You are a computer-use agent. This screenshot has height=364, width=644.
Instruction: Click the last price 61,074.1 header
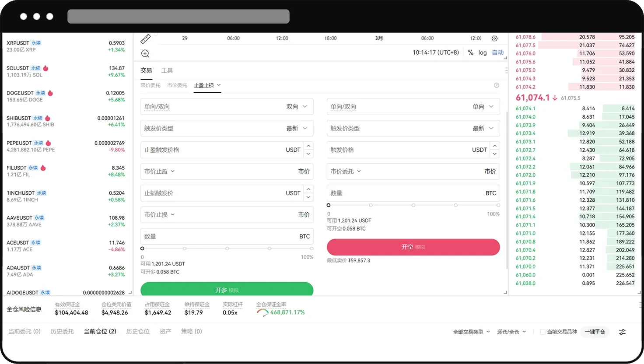pos(532,98)
